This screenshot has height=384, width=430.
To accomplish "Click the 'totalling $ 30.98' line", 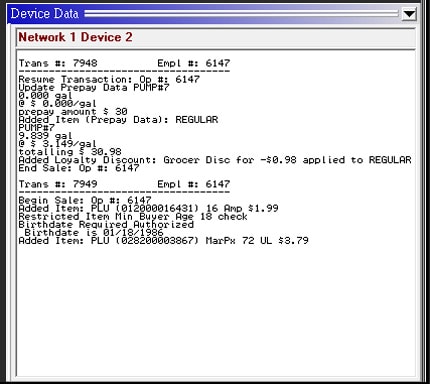I will click(70, 152).
